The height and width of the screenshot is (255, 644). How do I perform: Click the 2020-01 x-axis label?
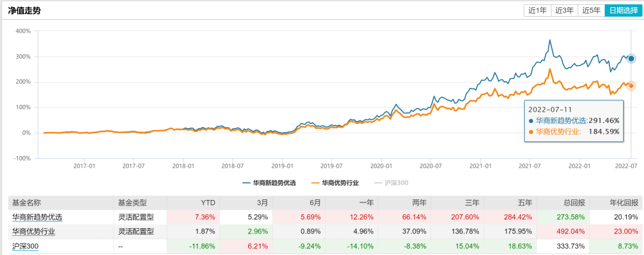click(380, 166)
